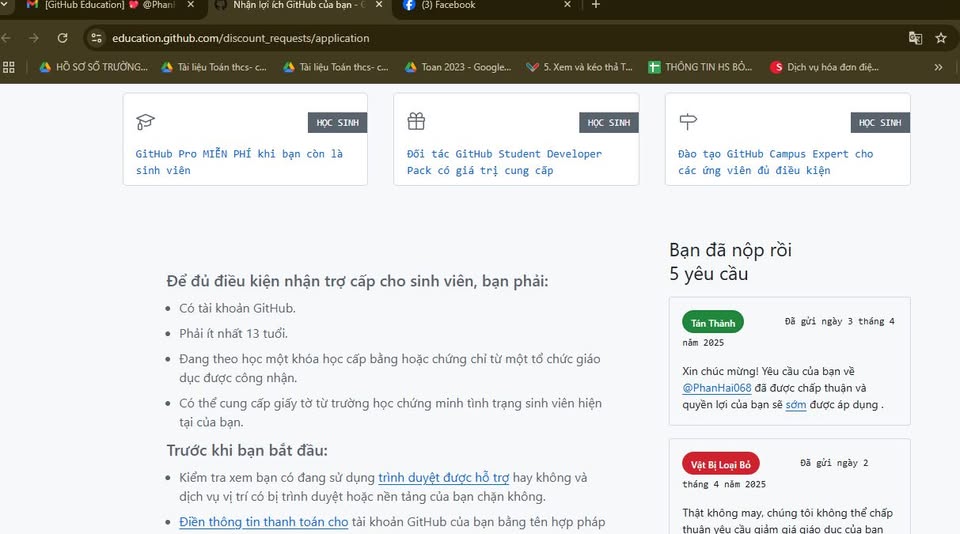Open the THÔNG TIN HS BỎ bookmark
The height and width of the screenshot is (534, 960).
pos(700,67)
